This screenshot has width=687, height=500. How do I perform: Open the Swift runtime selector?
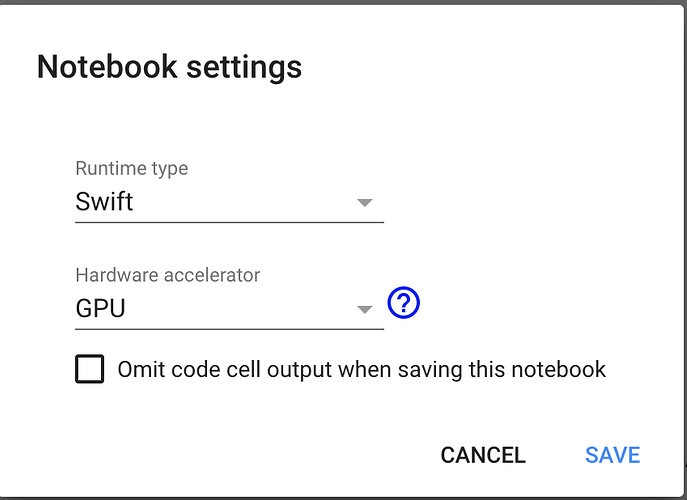(x=228, y=203)
